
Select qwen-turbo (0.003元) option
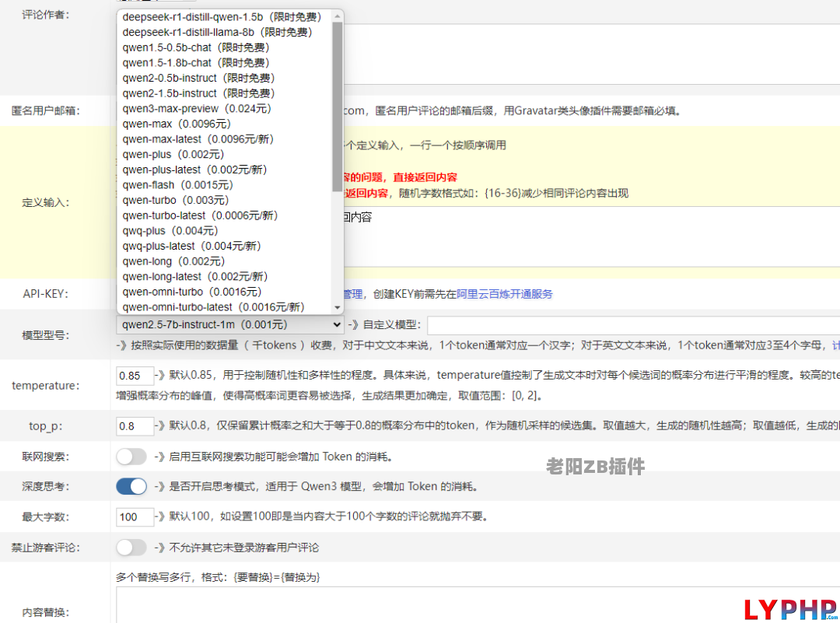(225, 201)
